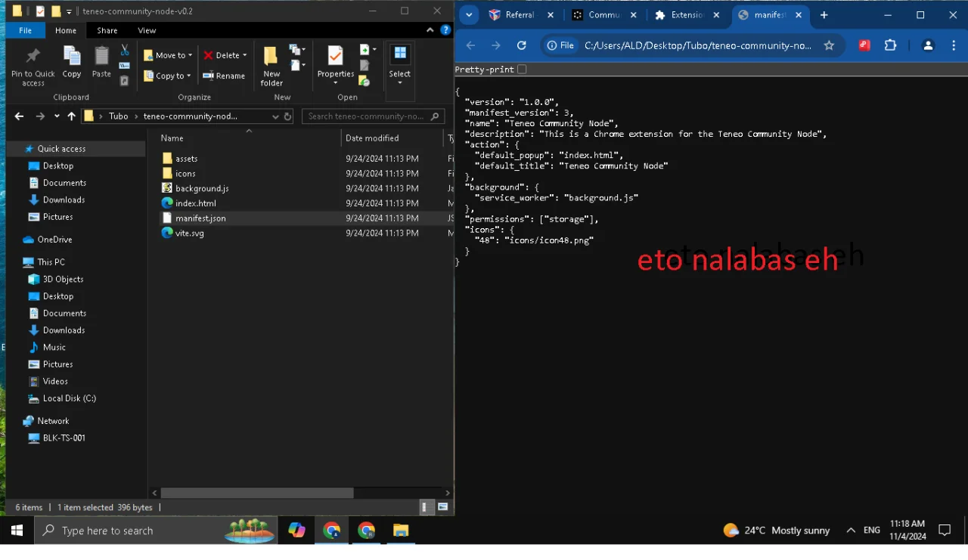Click the Cut scissors icon
Image resolution: width=968 pixels, height=560 pixels.
pos(125,51)
